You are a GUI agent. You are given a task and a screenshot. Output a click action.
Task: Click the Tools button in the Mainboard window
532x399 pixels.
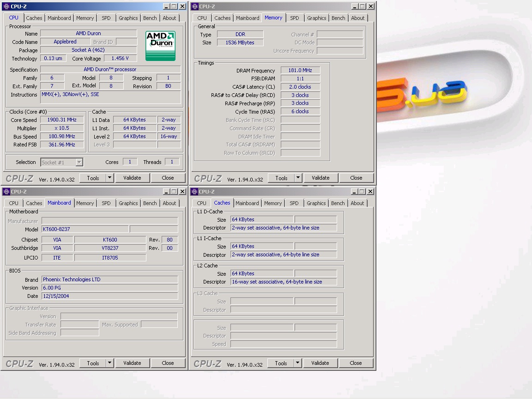[93, 363]
